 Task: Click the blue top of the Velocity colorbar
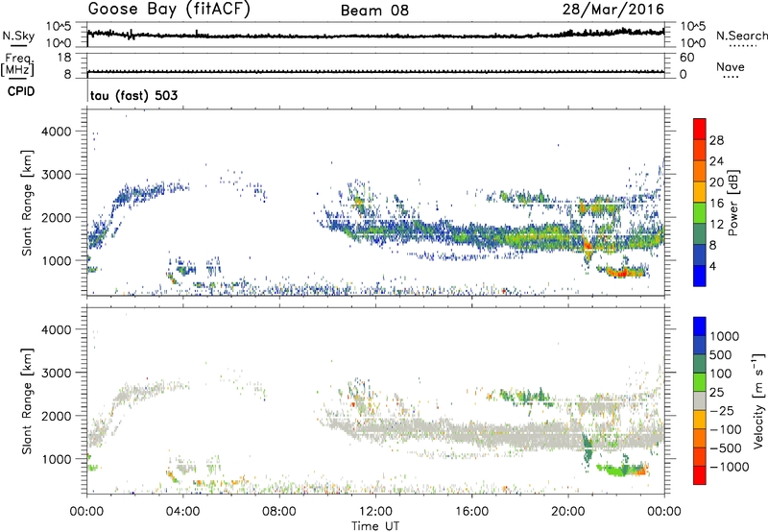pyautogui.click(x=700, y=326)
